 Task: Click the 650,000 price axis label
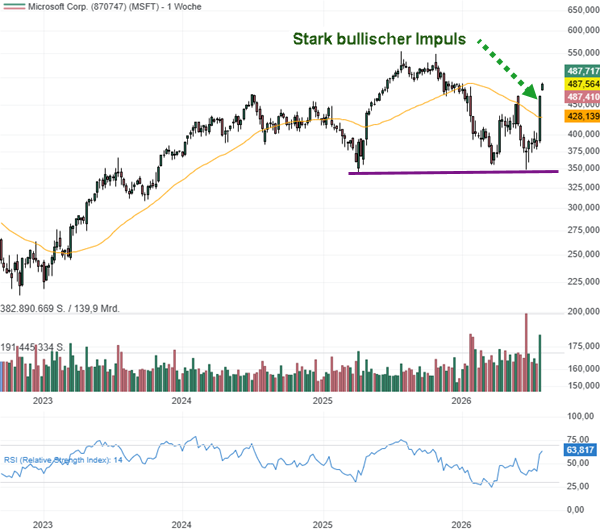click(x=584, y=10)
